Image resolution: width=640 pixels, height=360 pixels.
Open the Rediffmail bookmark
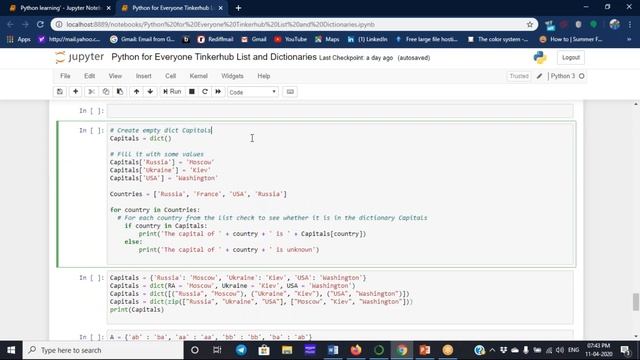[x=215, y=39]
